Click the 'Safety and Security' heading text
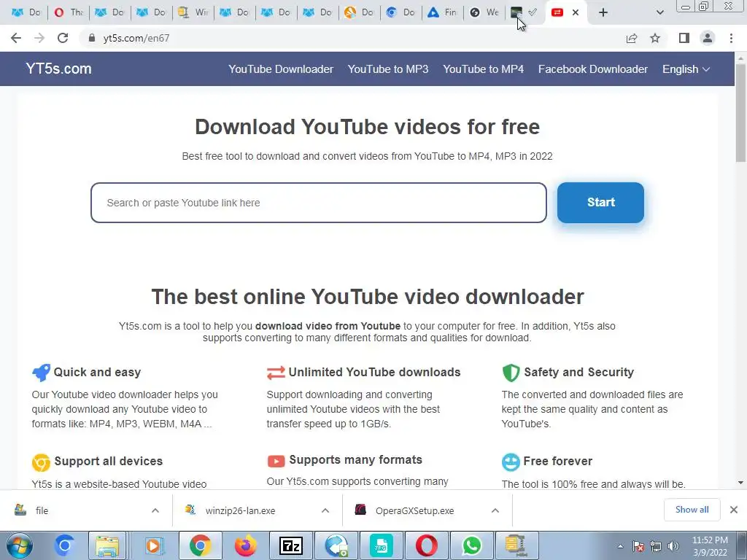 click(578, 372)
